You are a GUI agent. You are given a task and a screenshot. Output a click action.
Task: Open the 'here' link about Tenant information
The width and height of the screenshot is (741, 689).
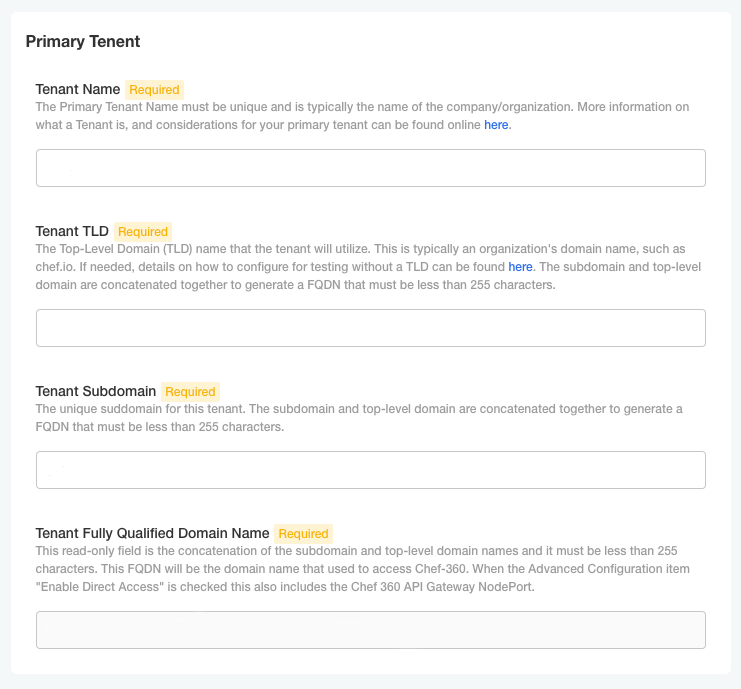(496, 125)
